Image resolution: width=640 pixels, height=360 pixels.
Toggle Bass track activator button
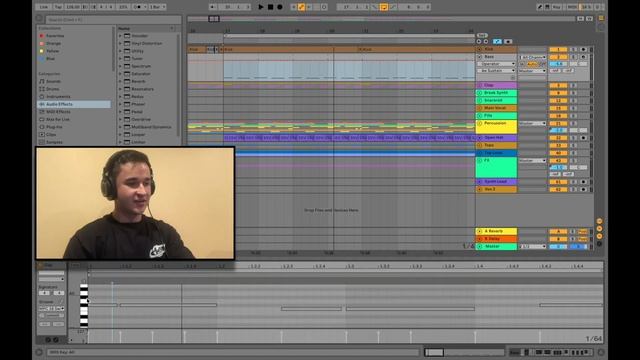point(558,57)
